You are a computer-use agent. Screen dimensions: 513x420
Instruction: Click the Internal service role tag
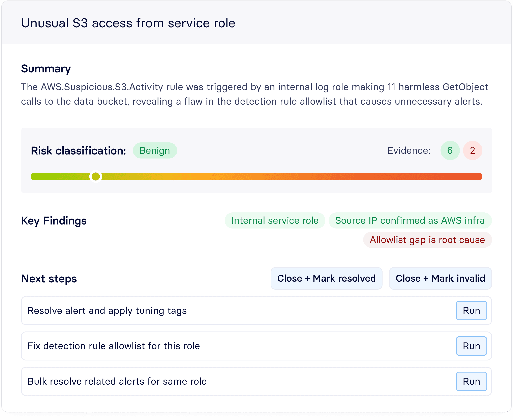click(x=275, y=220)
